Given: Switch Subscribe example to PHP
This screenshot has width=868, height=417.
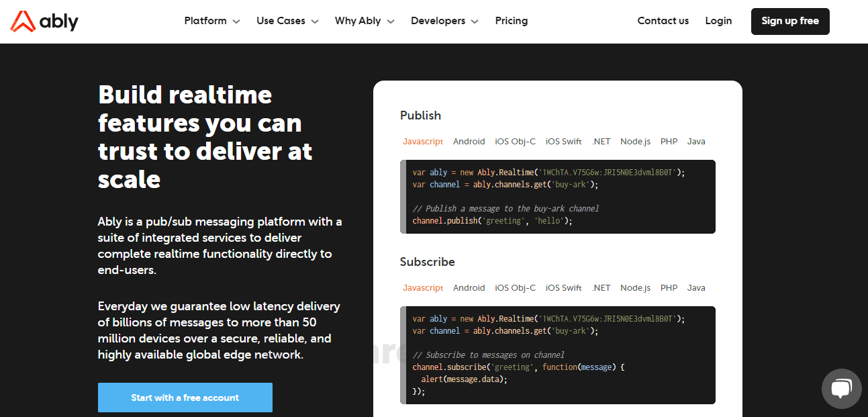Looking at the screenshot, I should [669, 287].
